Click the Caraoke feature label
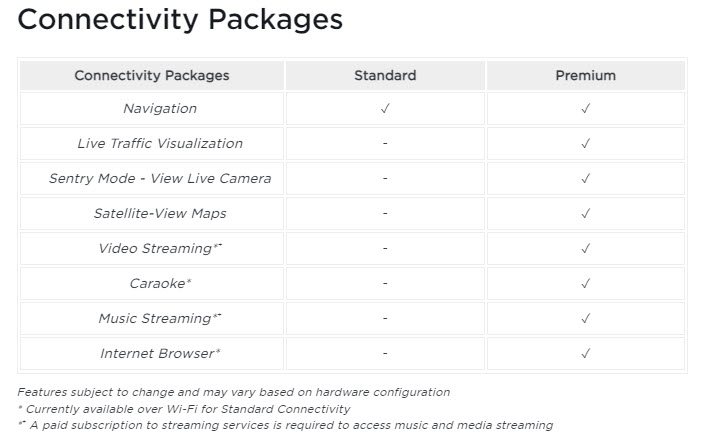703x438 pixels. point(160,283)
